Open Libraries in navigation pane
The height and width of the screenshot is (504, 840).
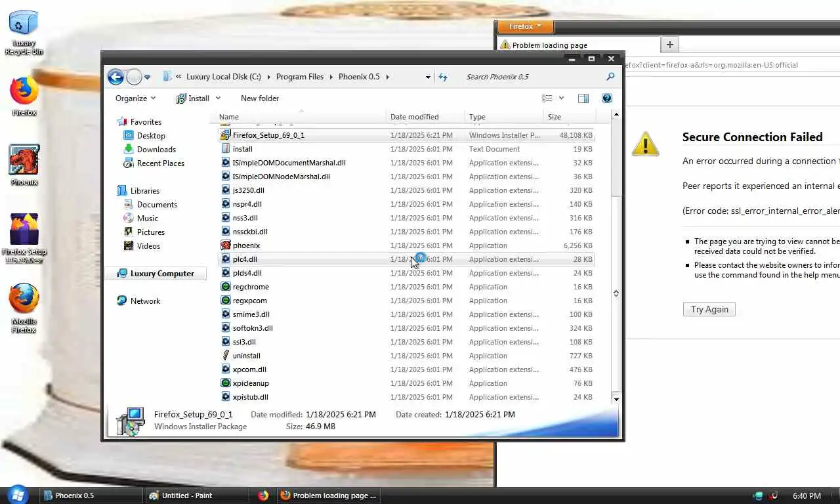click(145, 191)
